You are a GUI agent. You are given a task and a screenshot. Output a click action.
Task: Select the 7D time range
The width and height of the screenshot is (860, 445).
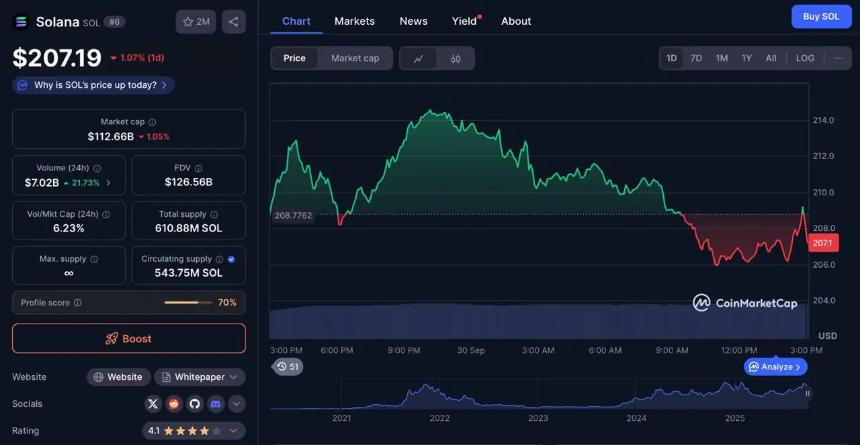click(x=696, y=58)
